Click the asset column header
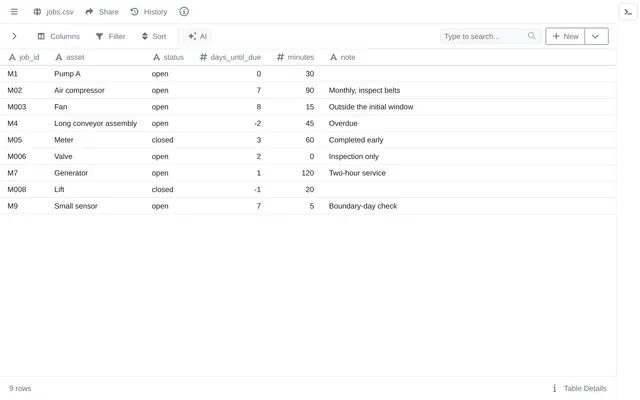 click(70, 57)
